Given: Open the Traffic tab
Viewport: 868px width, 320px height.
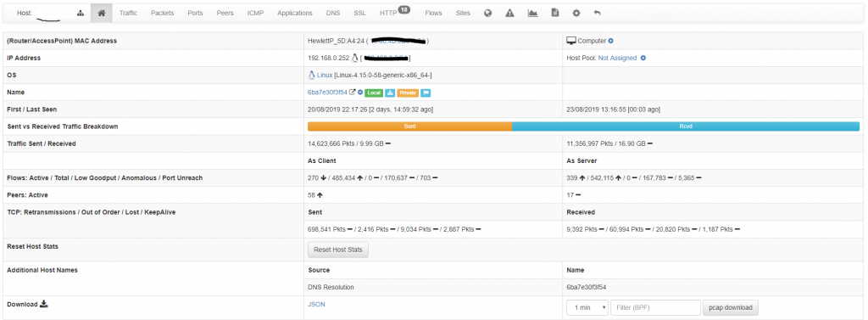Looking at the screenshot, I should (129, 13).
